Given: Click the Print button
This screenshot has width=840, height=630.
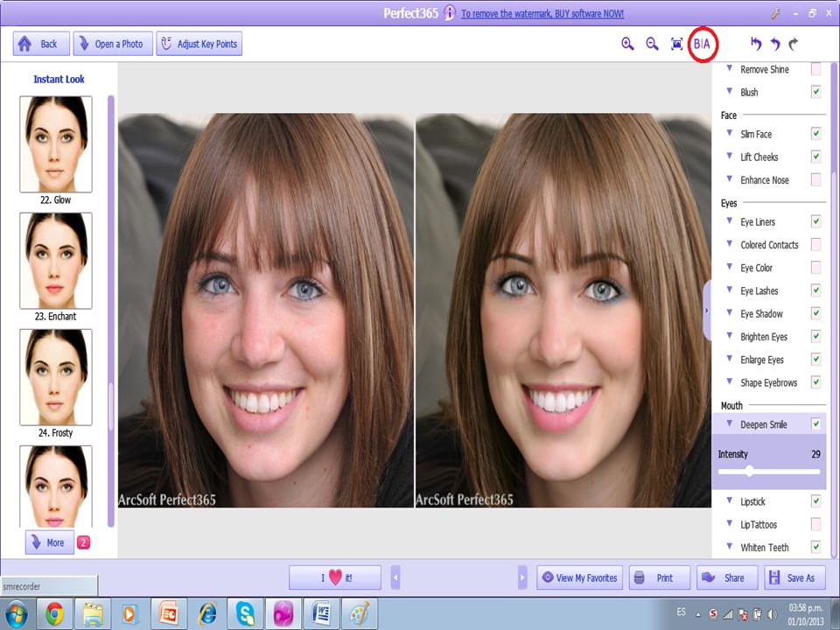Looking at the screenshot, I should pos(660,577).
